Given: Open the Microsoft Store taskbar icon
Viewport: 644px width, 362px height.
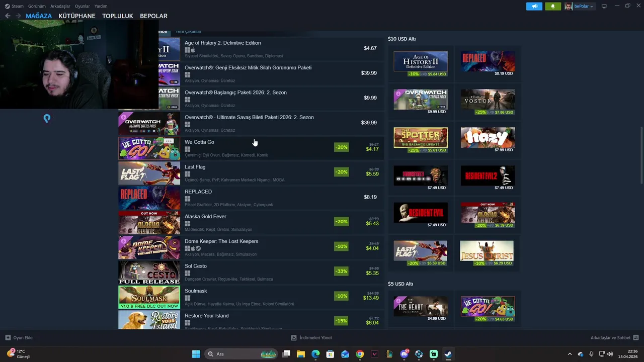Looking at the screenshot, I should (330, 354).
